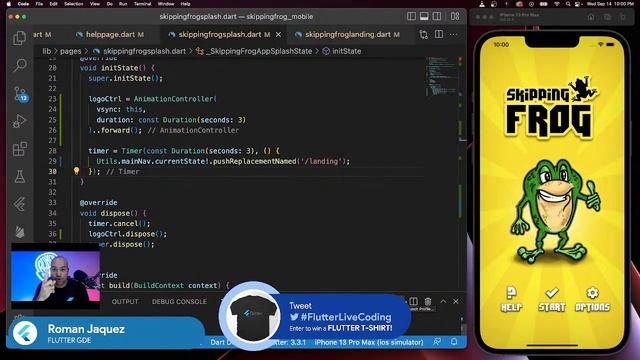Open the Extensions view
This screenshot has width=640, height=360.
tap(19, 149)
